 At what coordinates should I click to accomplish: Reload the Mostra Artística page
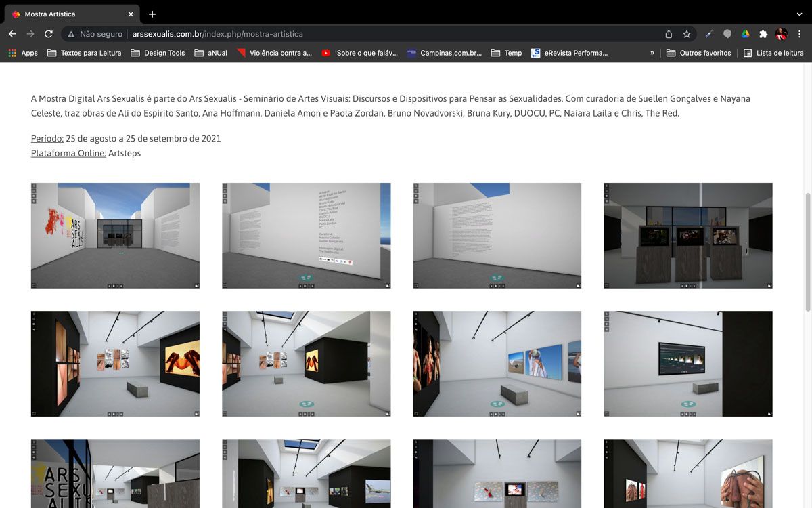[x=49, y=34]
